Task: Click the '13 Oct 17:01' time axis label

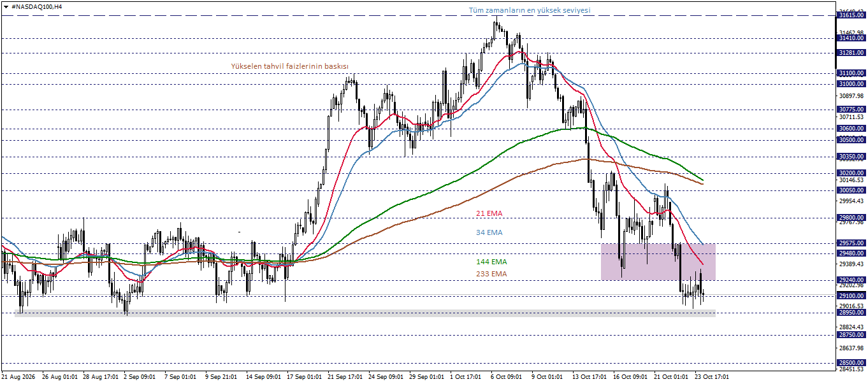Action: (590, 377)
